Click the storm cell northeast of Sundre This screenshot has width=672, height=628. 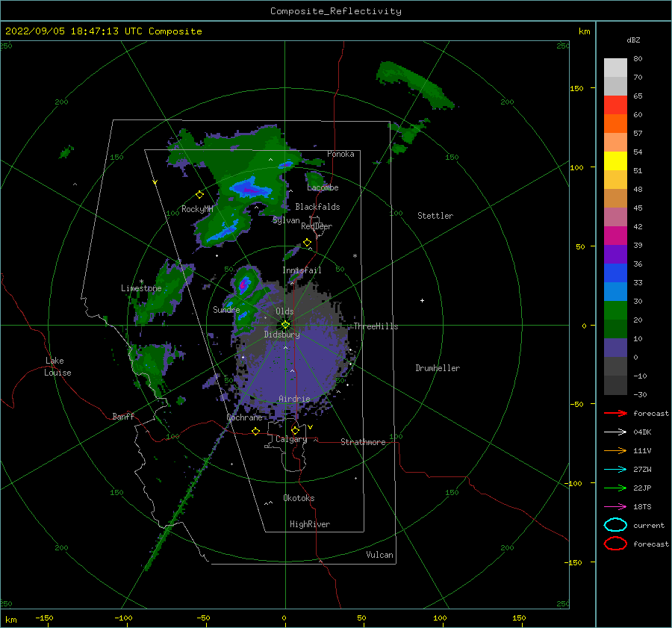(x=245, y=284)
